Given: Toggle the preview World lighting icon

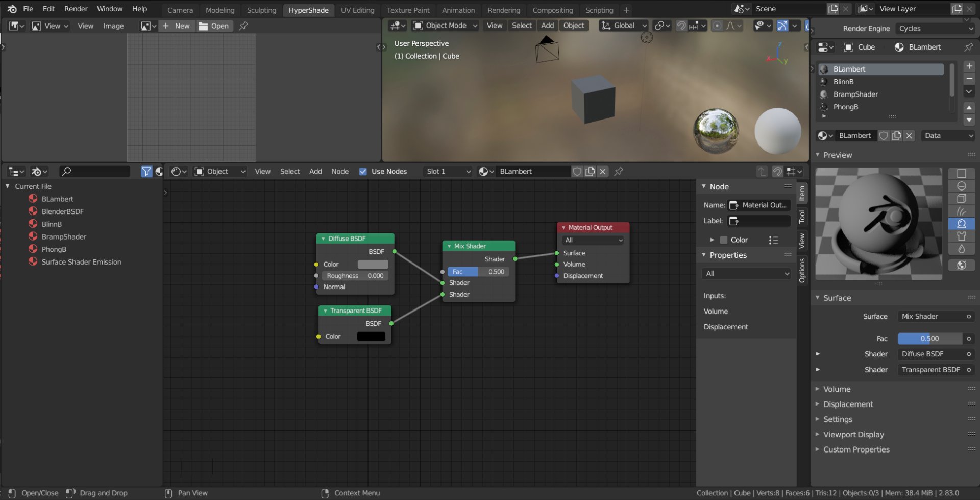Looking at the screenshot, I should click(x=961, y=265).
